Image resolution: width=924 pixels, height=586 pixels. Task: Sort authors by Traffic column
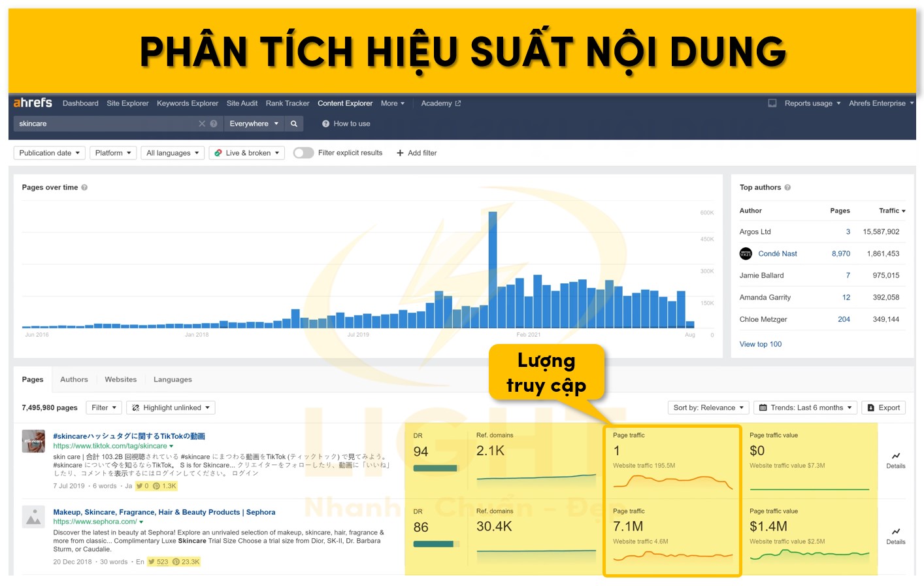(892, 211)
